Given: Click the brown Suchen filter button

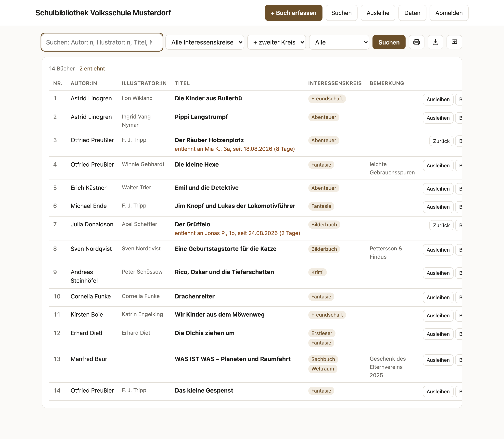Looking at the screenshot, I should click(x=389, y=42).
